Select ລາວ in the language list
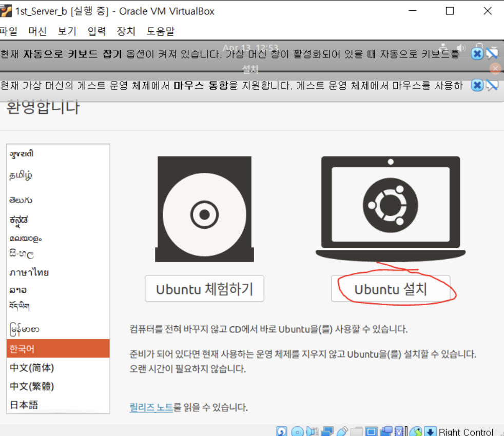The image size is (504, 436). click(58, 290)
